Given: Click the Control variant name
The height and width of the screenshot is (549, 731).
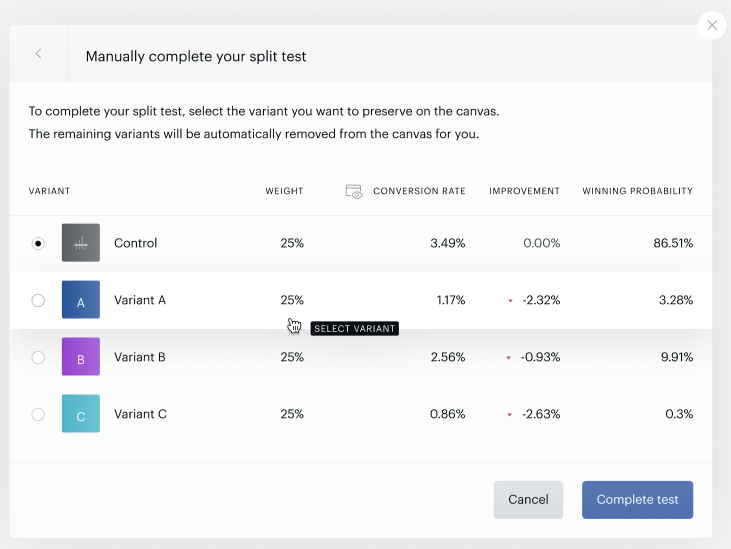Looking at the screenshot, I should pyautogui.click(x=136, y=243).
